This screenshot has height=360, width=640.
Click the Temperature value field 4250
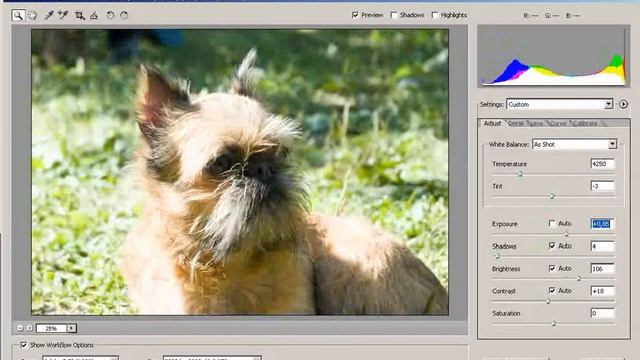tap(602, 164)
